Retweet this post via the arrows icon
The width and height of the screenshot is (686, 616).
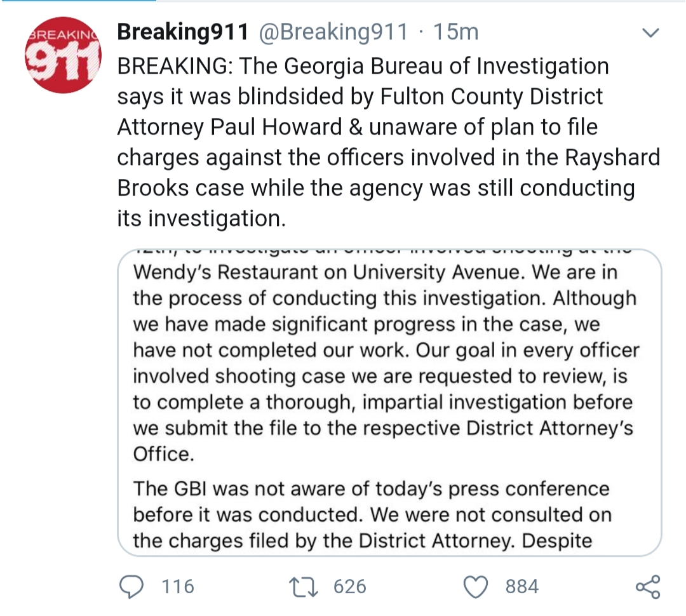coord(304,587)
